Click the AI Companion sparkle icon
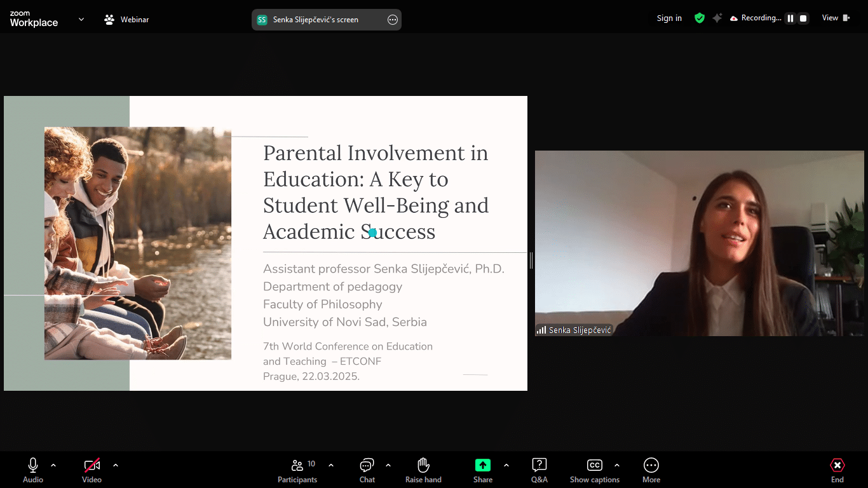868x488 pixels. pyautogui.click(x=717, y=18)
